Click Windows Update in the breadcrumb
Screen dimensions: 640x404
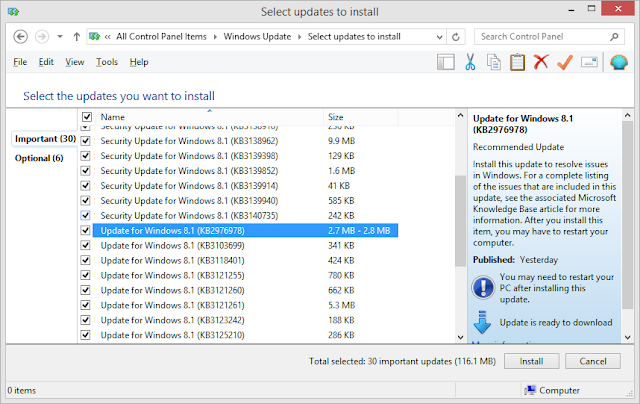pyautogui.click(x=257, y=37)
